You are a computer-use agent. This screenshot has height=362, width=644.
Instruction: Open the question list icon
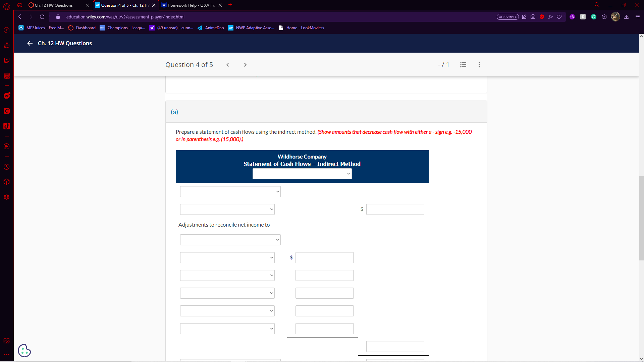463,65
